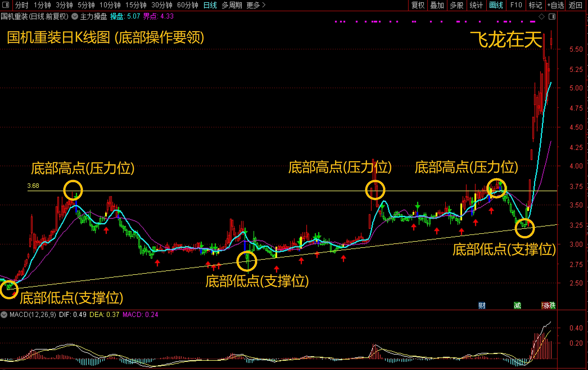
Task: Click the 财 financial marker icon
Action: click(x=482, y=305)
